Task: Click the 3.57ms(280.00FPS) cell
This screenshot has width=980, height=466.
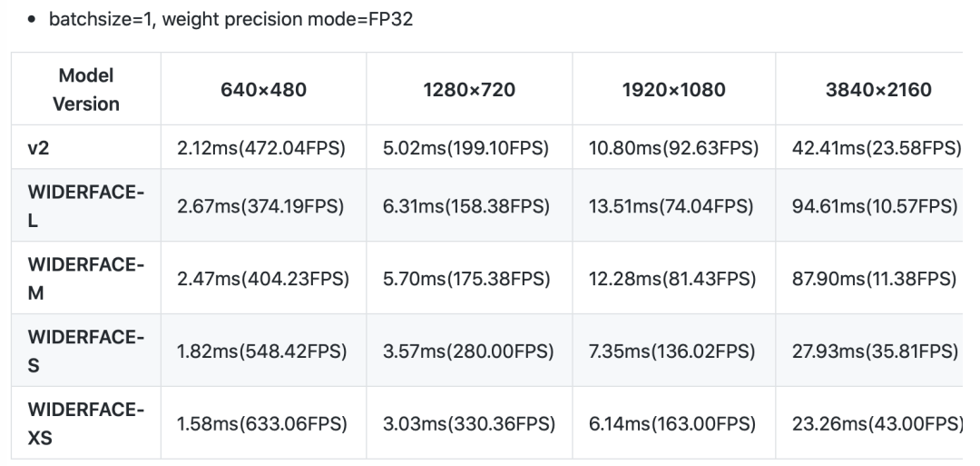Action: pos(467,350)
